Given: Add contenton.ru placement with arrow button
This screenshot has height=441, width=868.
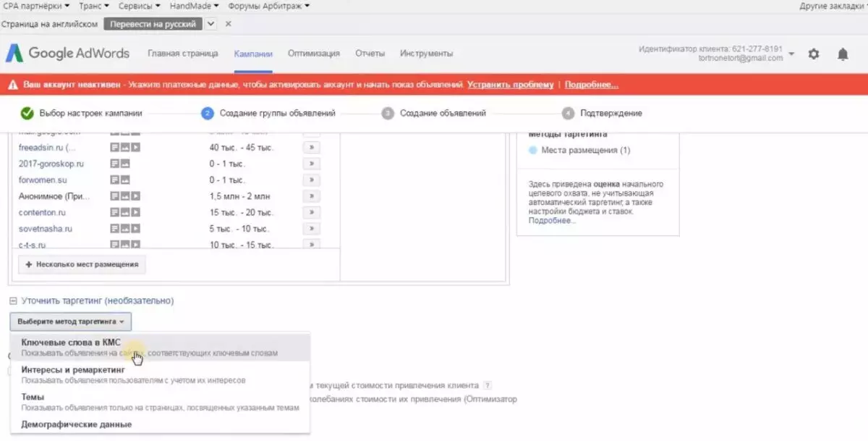Looking at the screenshot, I should click(x=311, y=212).
